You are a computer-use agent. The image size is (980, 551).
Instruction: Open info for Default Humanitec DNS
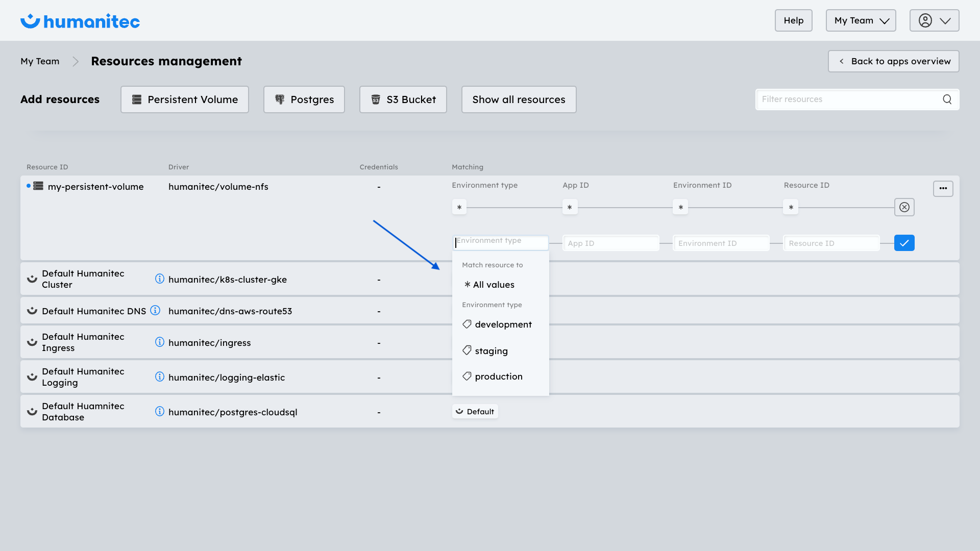(155, 310)
